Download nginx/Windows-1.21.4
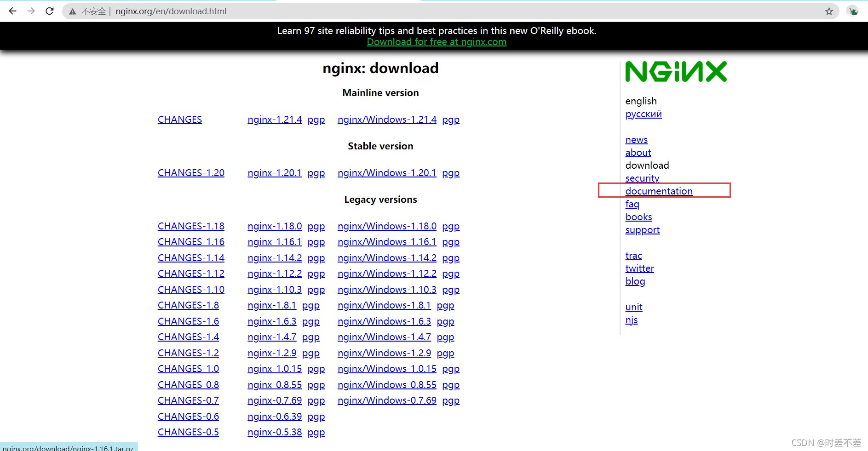Image resolution: width=868 pixels, height=451 pixels. tap(387, 120)
